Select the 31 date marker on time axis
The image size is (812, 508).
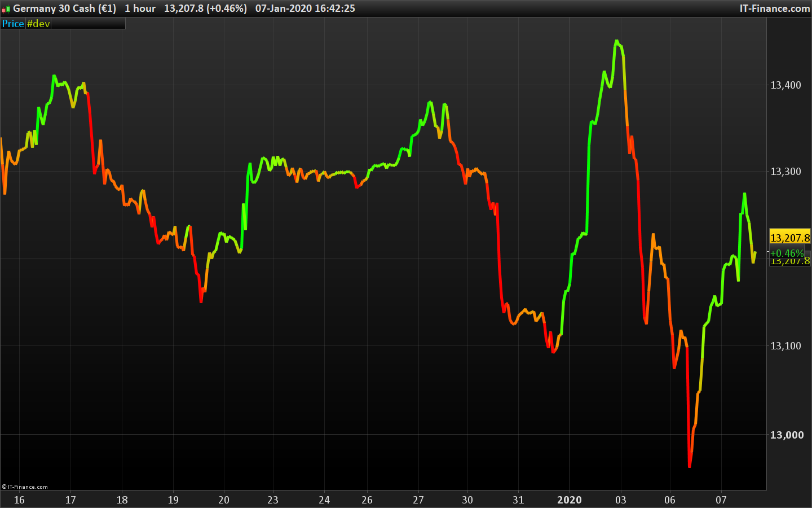(x=518, y=500)
